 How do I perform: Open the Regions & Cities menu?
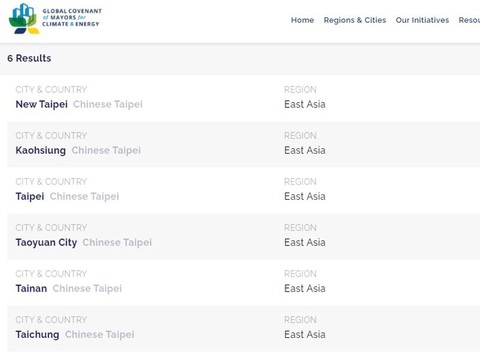[x=355, y=20]
